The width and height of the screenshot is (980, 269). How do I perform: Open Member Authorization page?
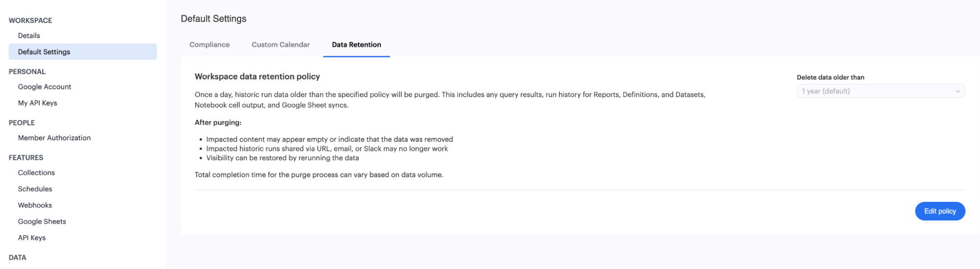point(54,138)
